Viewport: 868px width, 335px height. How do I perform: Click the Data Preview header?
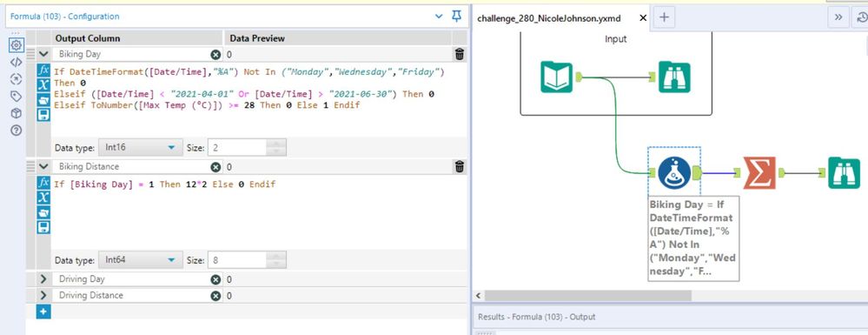[x=257, y=38]
